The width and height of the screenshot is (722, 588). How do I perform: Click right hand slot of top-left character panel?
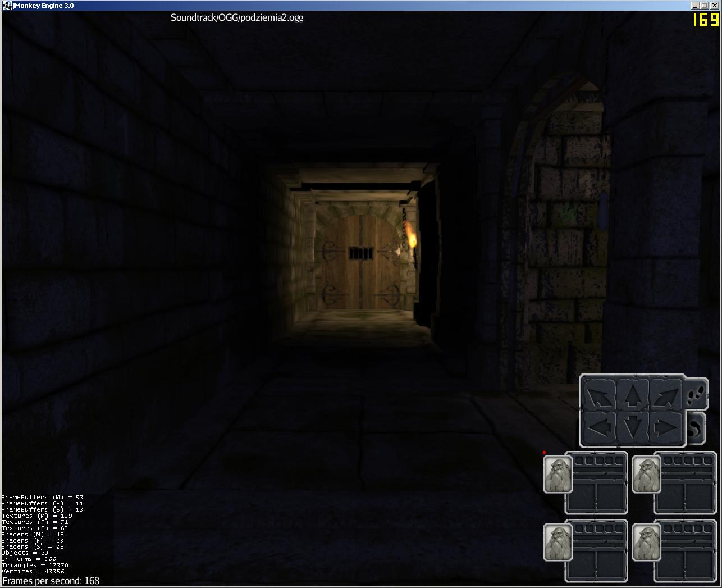coord(610,496)
